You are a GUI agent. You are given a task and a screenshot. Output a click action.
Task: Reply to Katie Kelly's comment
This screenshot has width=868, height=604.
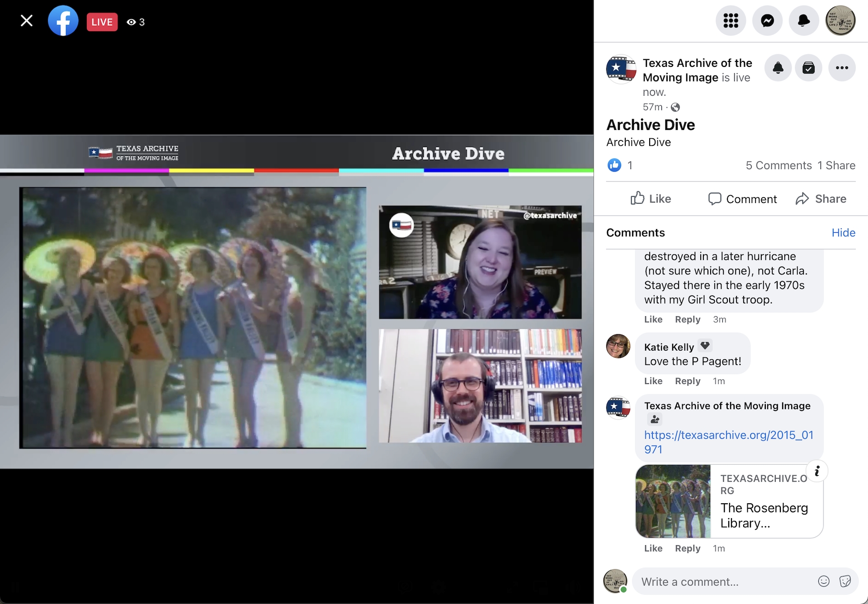(x=687, y=381)
